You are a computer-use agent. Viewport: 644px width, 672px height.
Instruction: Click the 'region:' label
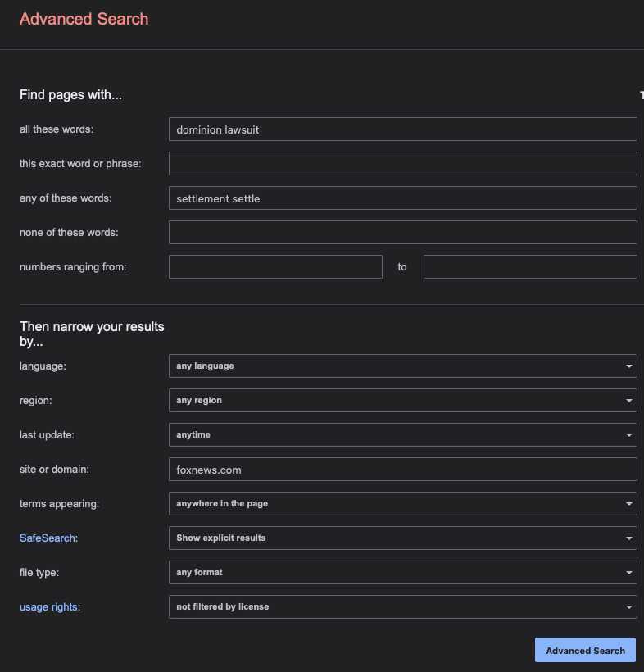click(x=35, y=400)
